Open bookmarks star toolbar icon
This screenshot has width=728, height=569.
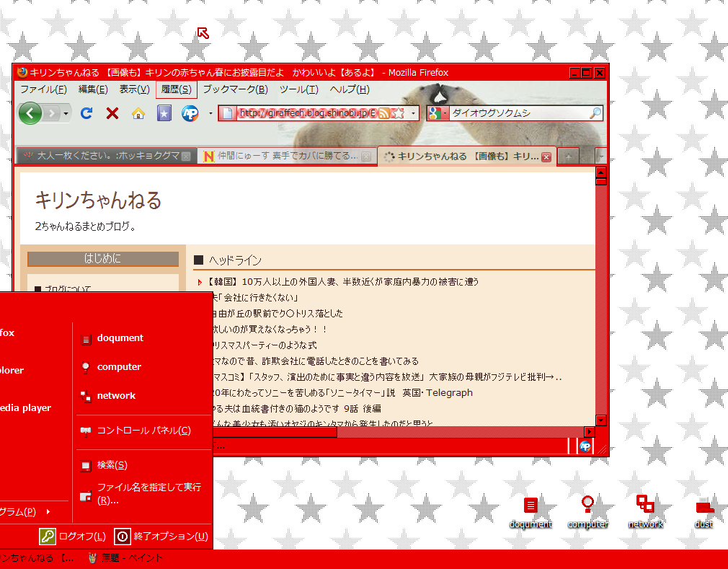tap(164, 113)
